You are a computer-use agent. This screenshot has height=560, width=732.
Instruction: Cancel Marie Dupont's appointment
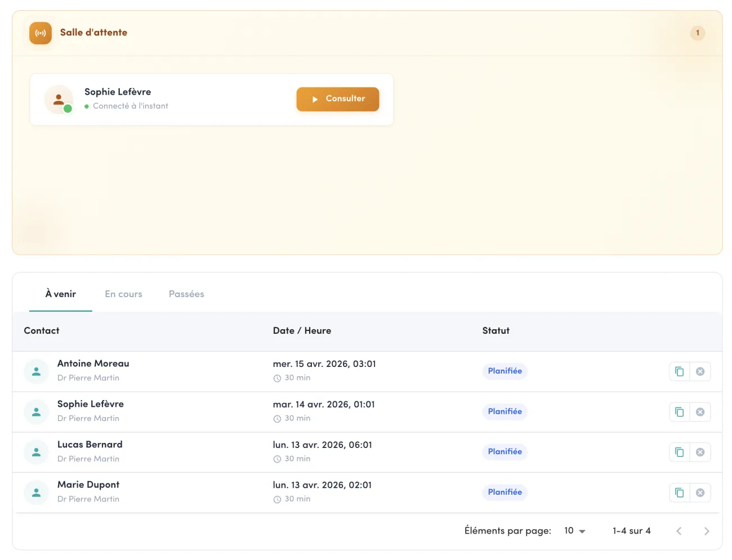click(700, 492)
